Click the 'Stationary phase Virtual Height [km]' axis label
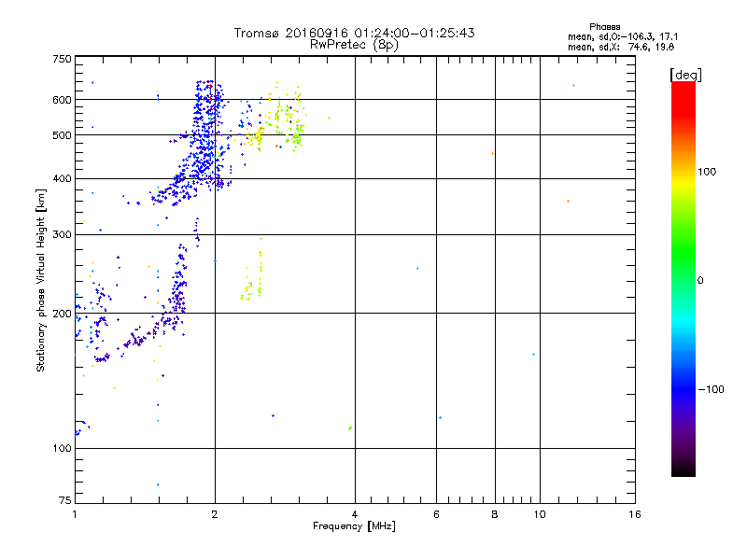 [x=40, y=281]
